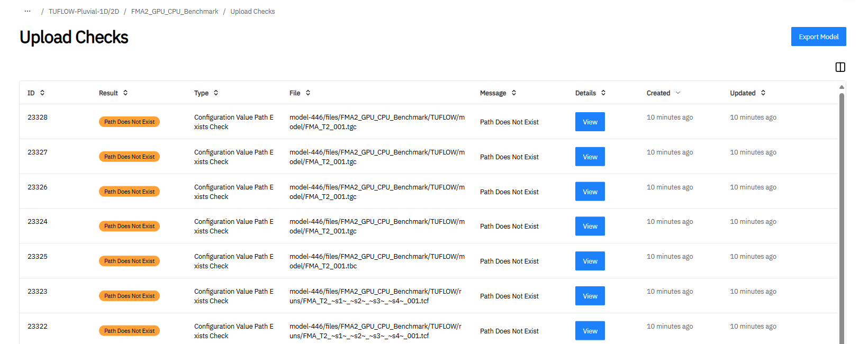This screenshot has width=868, height=344.
Task: View details for check 23323
Action: pos(590,296)
